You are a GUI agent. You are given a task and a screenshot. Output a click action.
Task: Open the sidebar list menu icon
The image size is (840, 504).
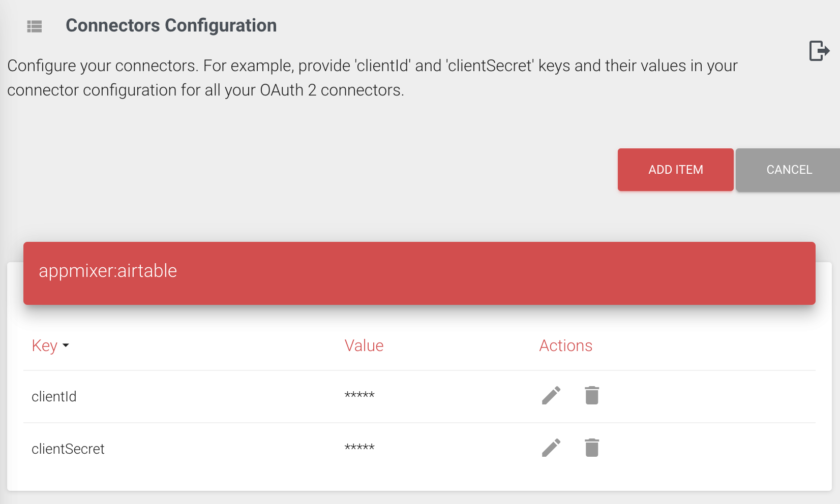pos(35,26)
